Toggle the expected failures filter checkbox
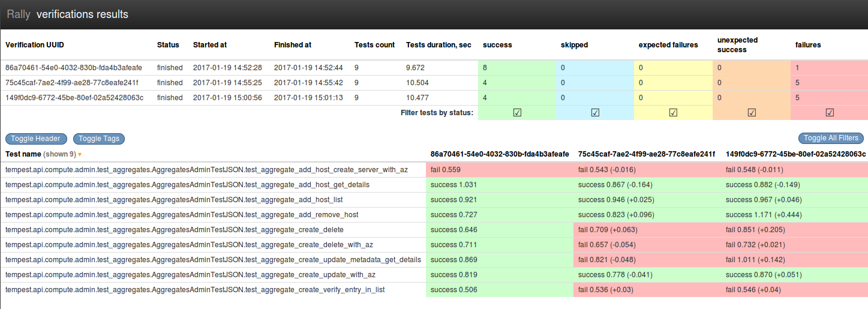 pyautogui.click(x=673, y=112)
